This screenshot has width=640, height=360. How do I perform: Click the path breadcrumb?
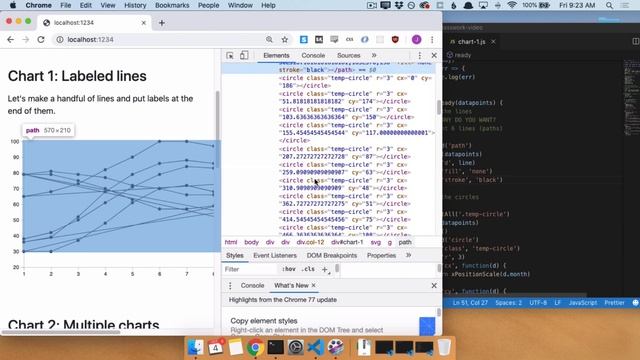tap(405, 242)
